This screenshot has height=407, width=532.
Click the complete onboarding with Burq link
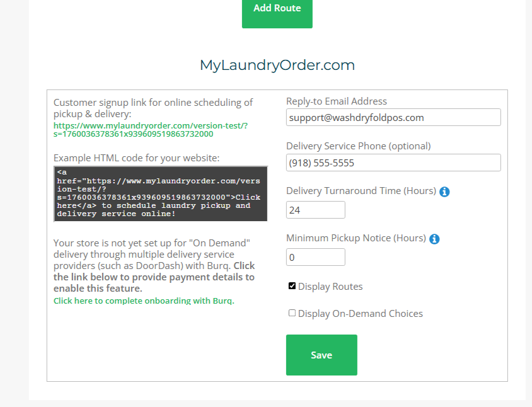coord(144,301)
